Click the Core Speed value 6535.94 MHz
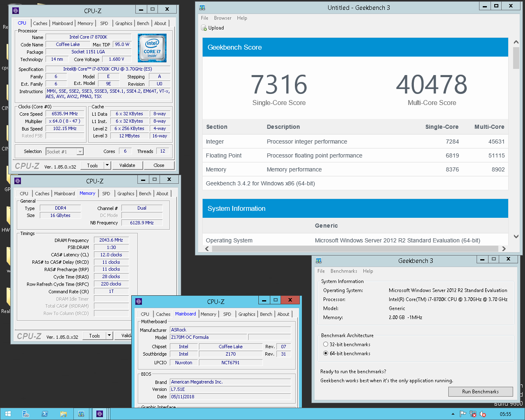 pyautogui.click(x=65, y=114)
